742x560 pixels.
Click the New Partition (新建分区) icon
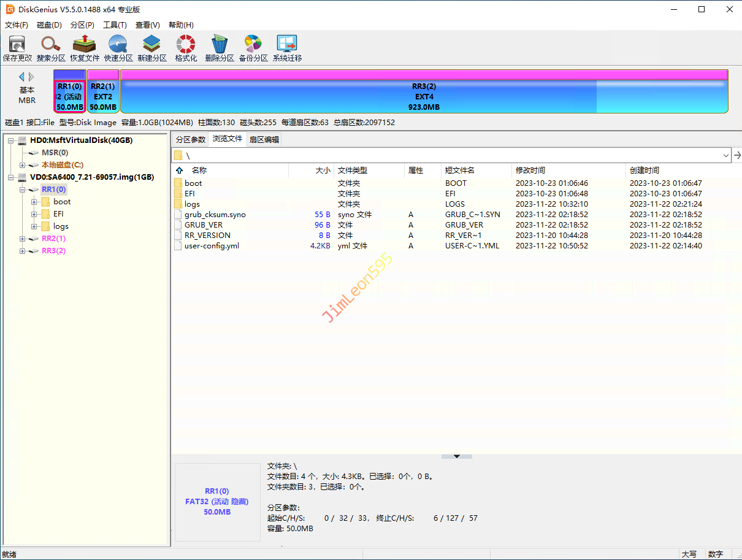click(151, 48)
